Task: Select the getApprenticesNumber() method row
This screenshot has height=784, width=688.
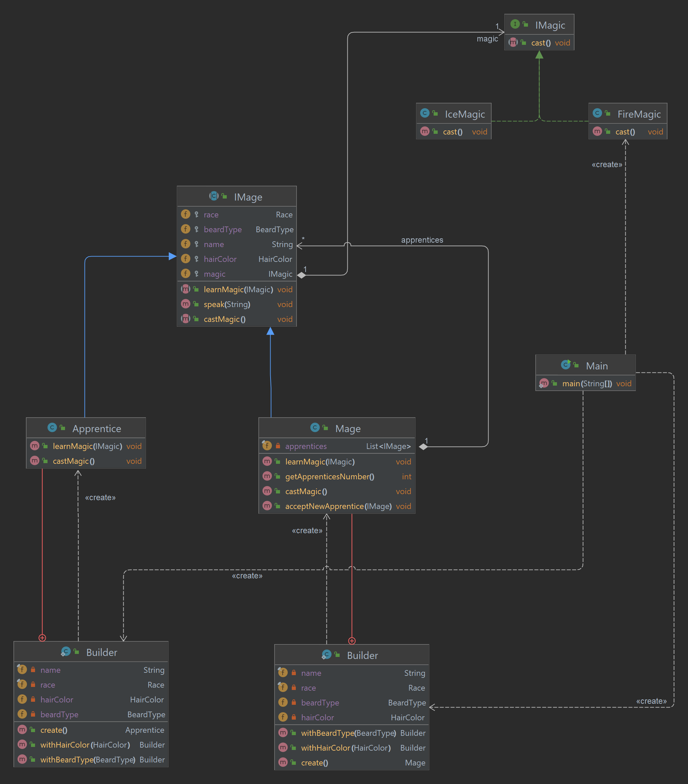Action: pos(330,476)
